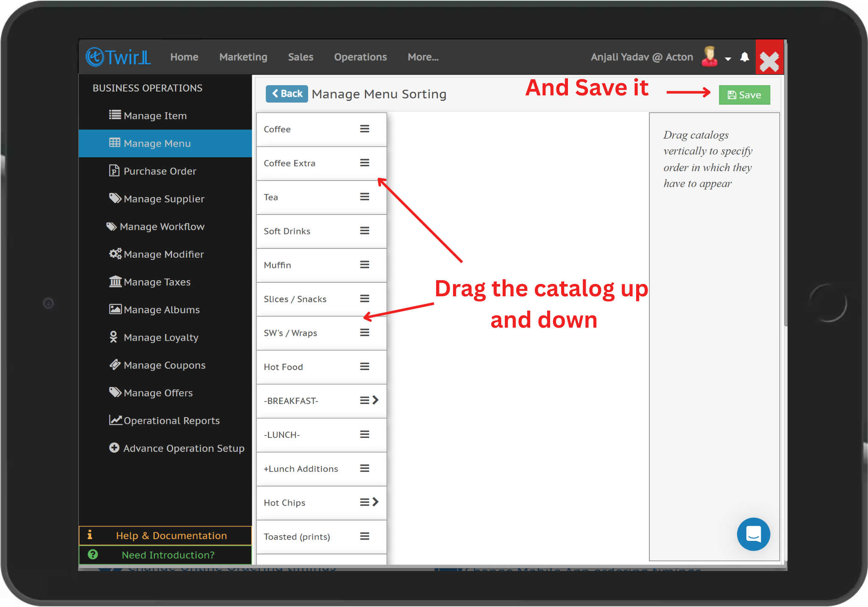Screen dimensions: 868x607
Task: Open Manage Supplier in sidebar
Action: click(x=165, y=199)
